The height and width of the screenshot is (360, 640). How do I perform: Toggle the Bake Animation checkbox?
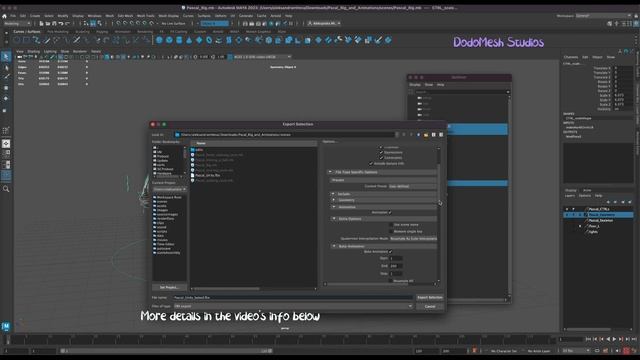pyautogui.click(x=390, y=251)
